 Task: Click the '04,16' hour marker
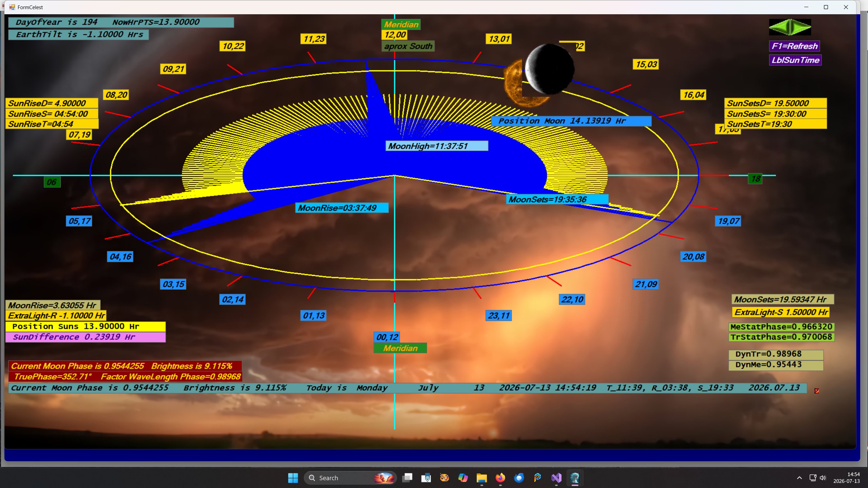pyautogui.click(x=120, y=257)
